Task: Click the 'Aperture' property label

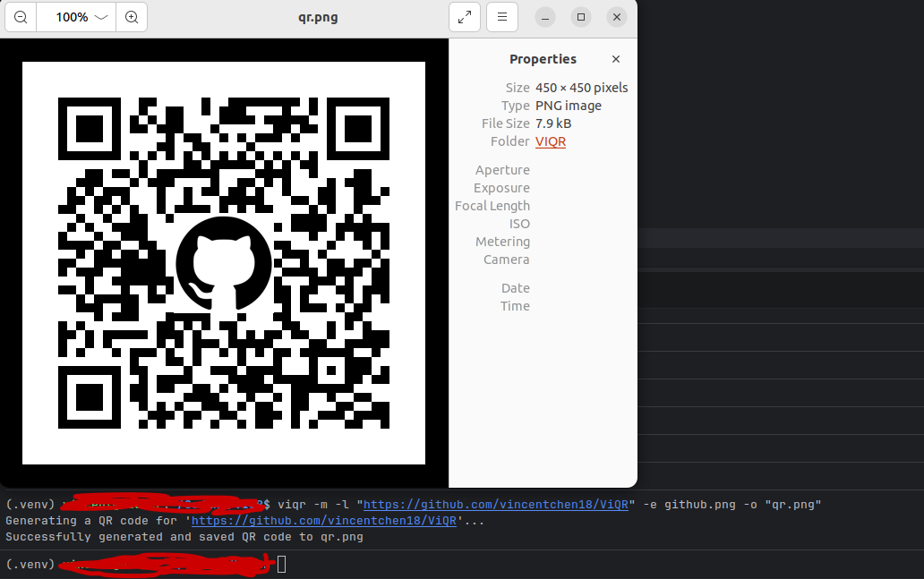Action: coord(502,170)
